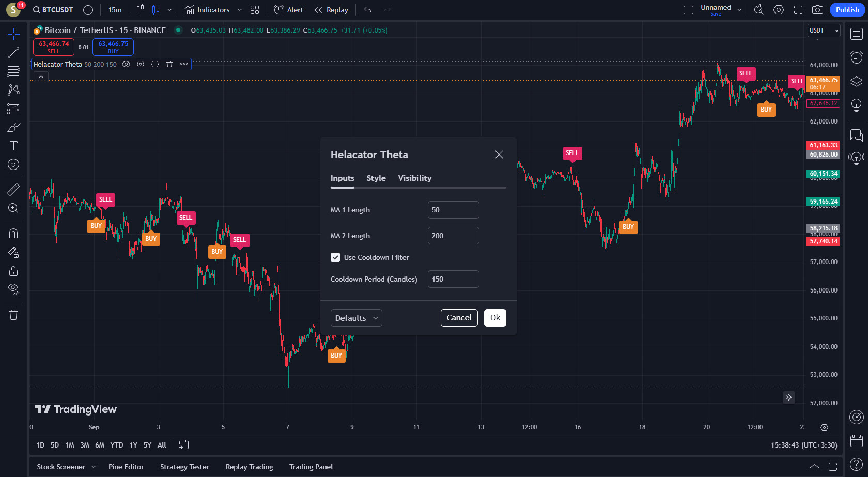The width and height of the screenshot is (868, 477).
Task: Lock all drawing tools
Action: [13, 271]
